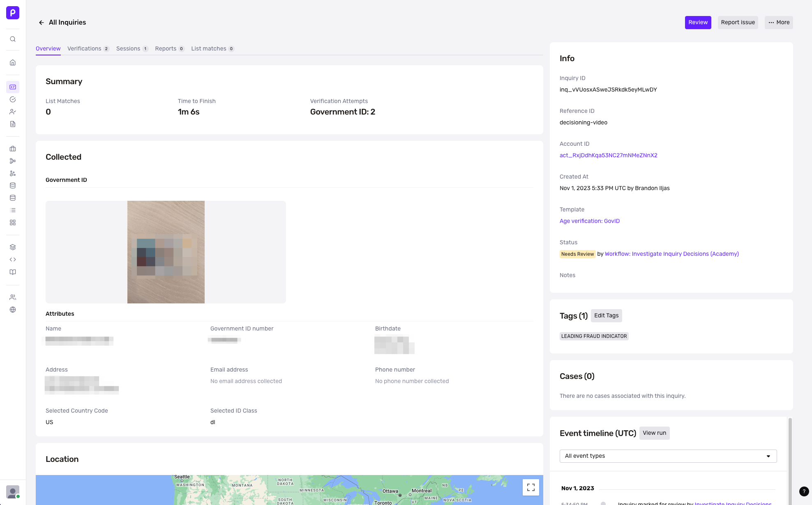This screenshot has height=505, width=812.
Task: Click the reference ID decisioning-video
Action: tap(583, 122)
